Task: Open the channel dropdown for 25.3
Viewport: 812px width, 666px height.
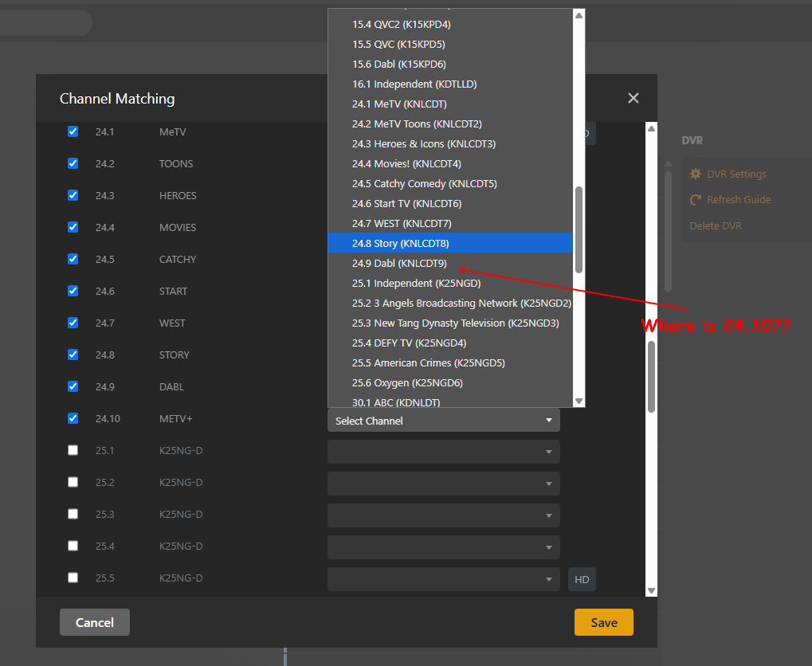Action: coord(444,515)
